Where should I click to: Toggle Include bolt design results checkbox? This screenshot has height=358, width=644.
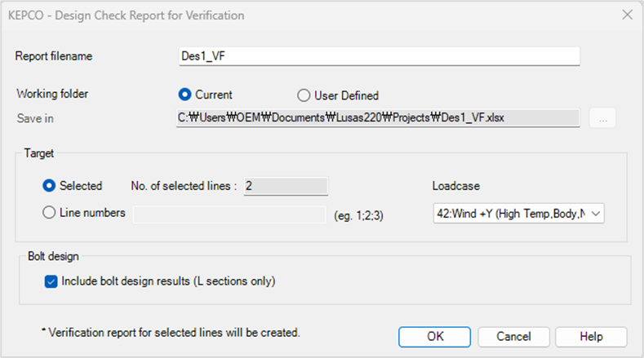click(51, 281)
